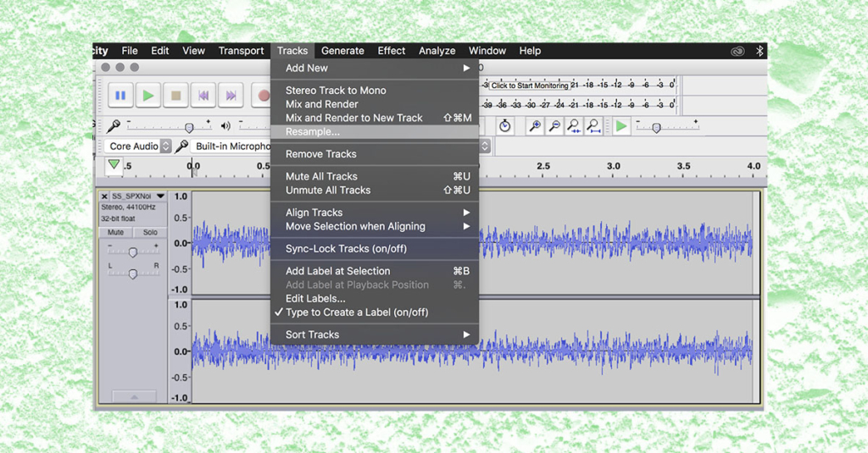
Task: Select Mix and Render to New Track
Action: [x=375, y=118]
